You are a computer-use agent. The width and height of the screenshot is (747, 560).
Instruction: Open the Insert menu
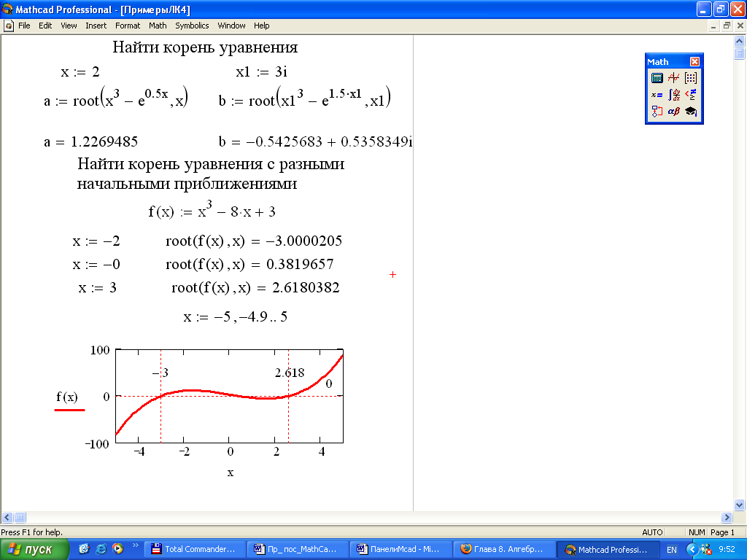pos(96,26)
